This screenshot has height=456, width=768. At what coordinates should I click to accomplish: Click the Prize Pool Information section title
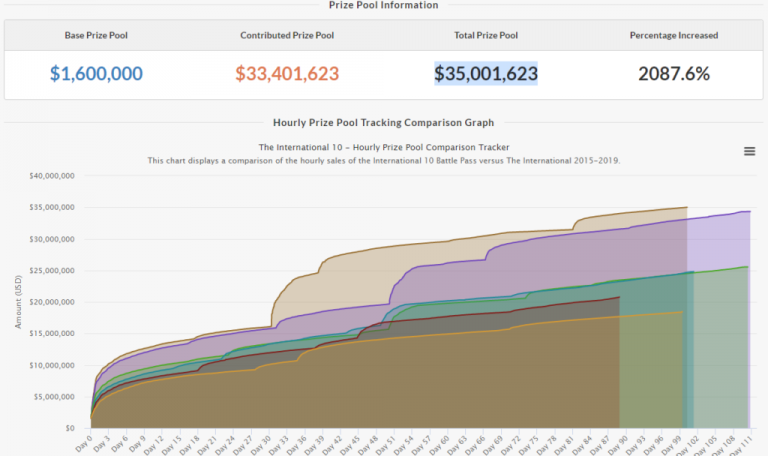384,5
